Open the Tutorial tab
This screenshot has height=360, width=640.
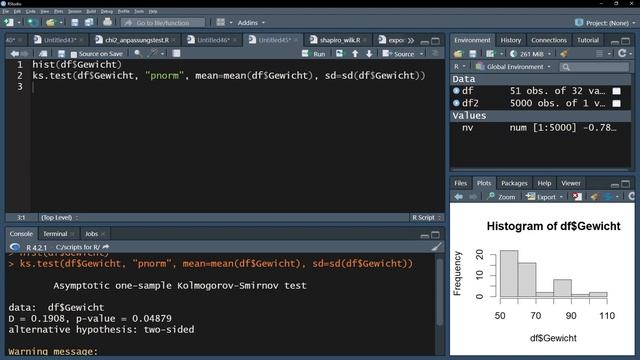(587, 40)
